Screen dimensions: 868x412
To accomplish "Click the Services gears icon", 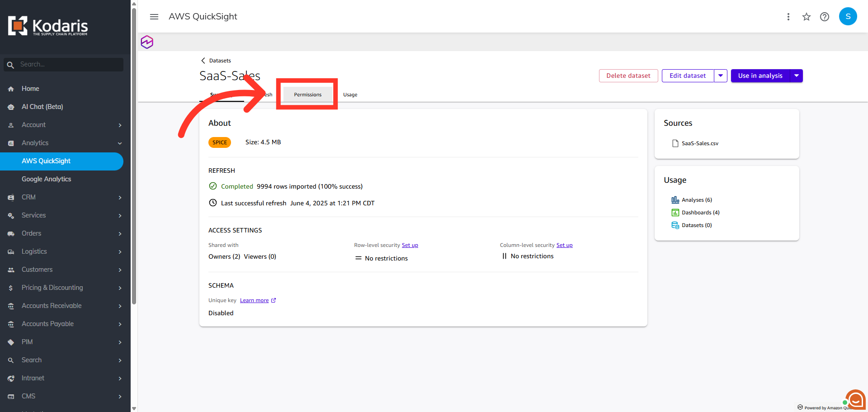I will click(11, 216).
